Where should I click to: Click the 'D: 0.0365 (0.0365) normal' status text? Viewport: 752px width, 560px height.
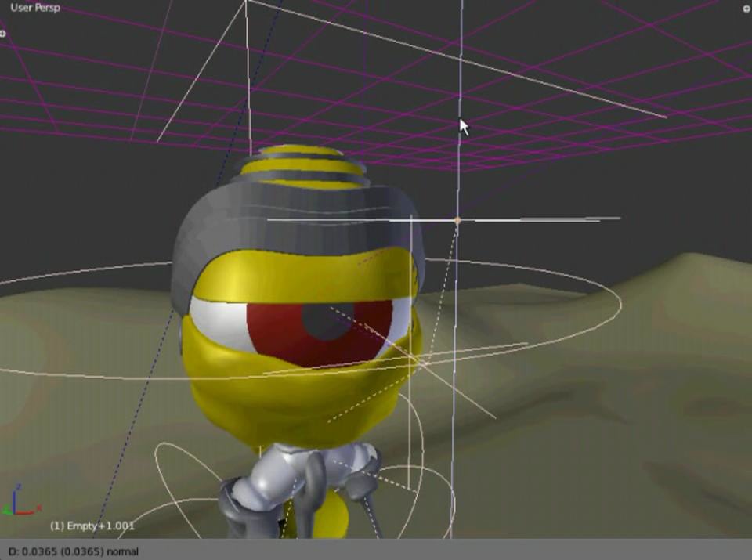[74, 551]
